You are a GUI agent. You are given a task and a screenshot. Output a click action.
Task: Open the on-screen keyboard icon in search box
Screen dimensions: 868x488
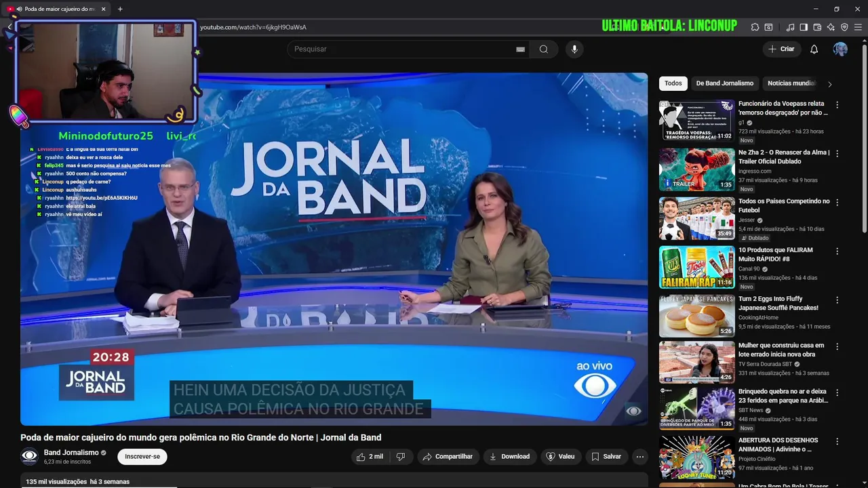(x=520, y=49)
